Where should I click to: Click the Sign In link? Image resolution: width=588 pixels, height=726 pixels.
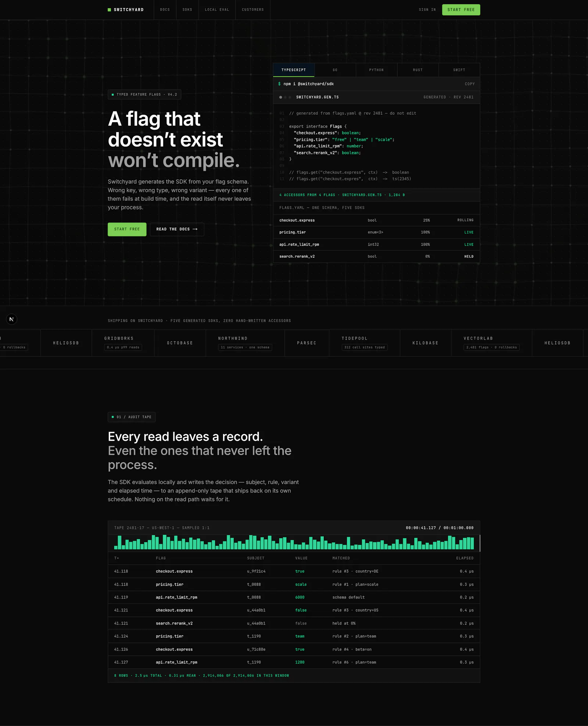[427, 10]
